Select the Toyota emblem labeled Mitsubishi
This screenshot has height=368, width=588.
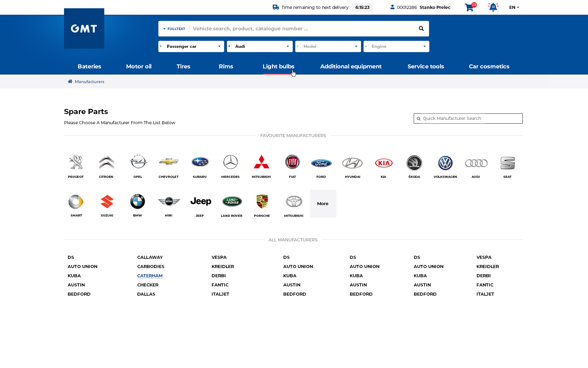[x=294, y=201]
